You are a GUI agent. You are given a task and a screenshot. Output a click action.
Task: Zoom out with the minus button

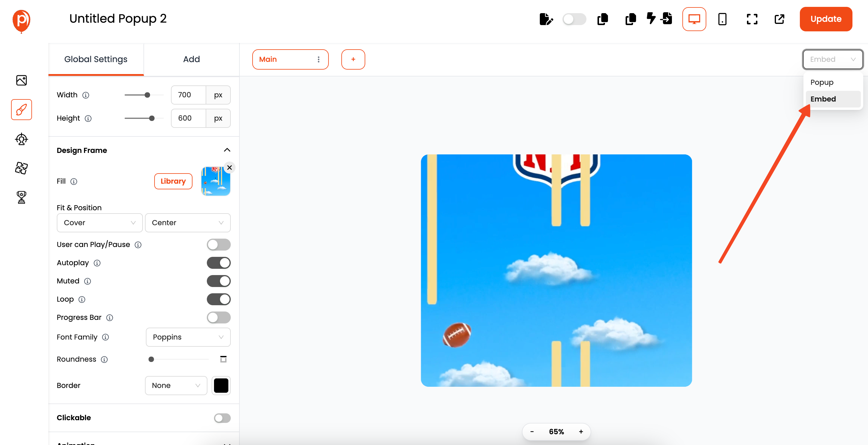point(532,432)
